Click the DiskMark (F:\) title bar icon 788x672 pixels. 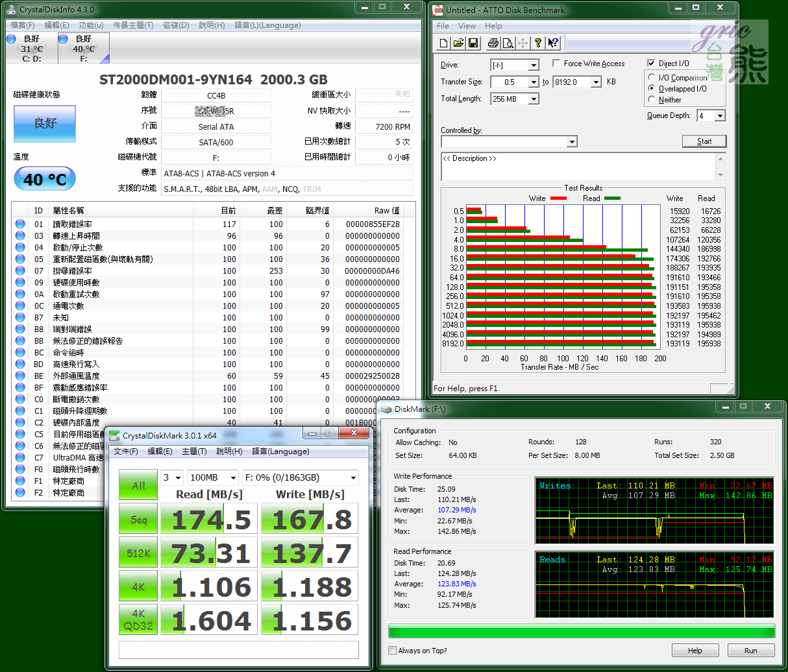pos(386,409)
